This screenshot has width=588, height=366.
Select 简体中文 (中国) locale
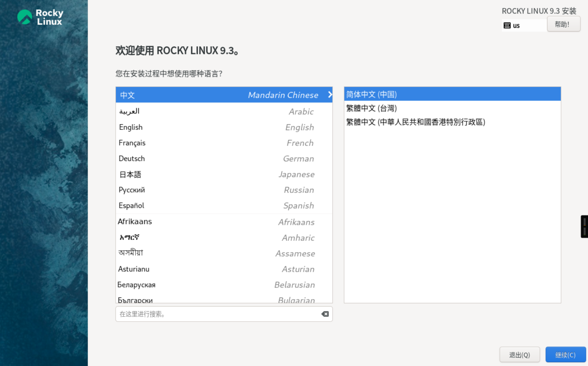(452, 94)
